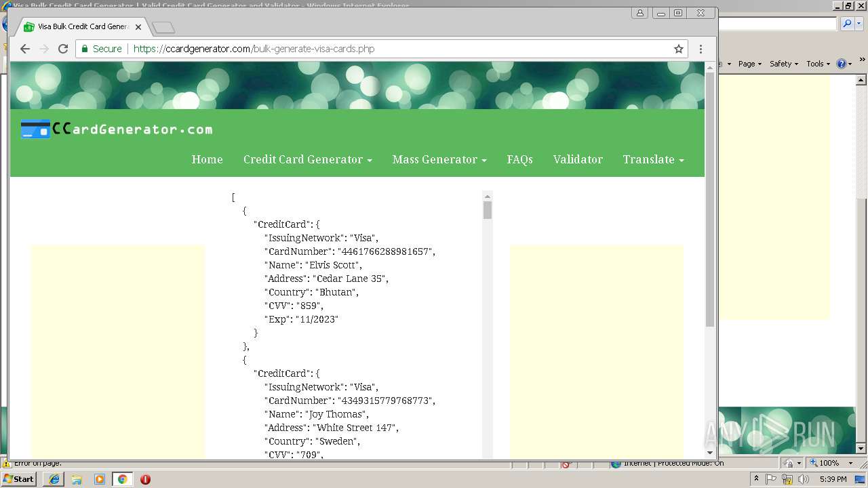The image size is (868, 488).
Task: Click the Action Center flag tray icon
Action: pos(771,479)
